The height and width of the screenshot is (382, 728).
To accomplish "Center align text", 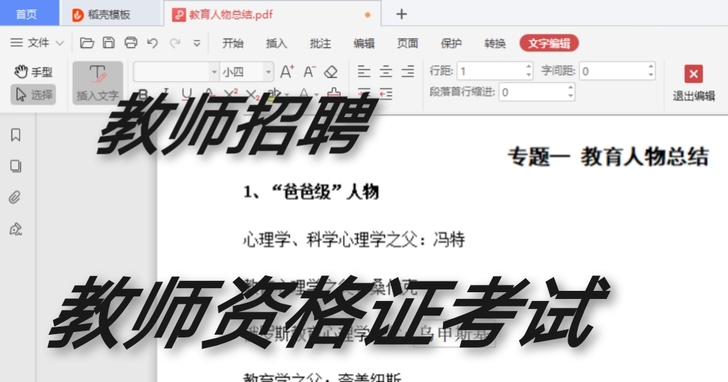I will point(386,71).
